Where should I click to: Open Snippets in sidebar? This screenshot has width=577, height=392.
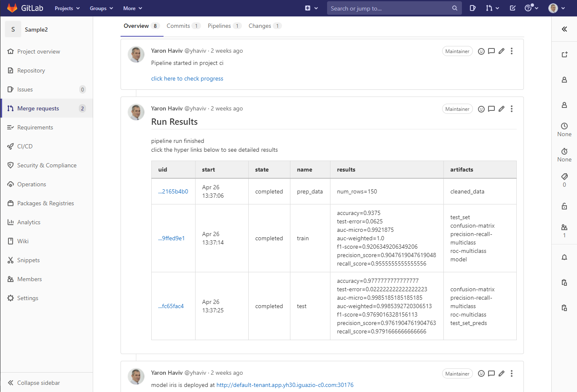tap(46, 260)
